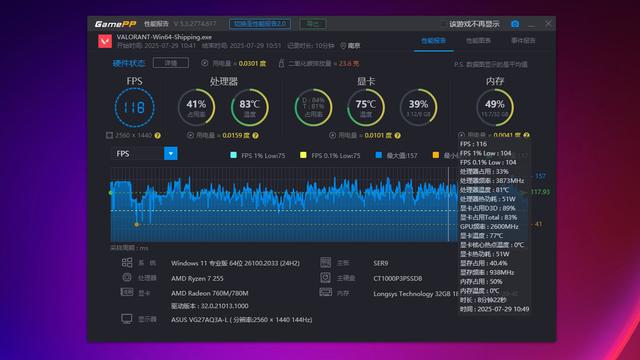640x360 pixels.
Task: Click the processor temperature gauge showing 83℃
Action: tap(250, 107)
